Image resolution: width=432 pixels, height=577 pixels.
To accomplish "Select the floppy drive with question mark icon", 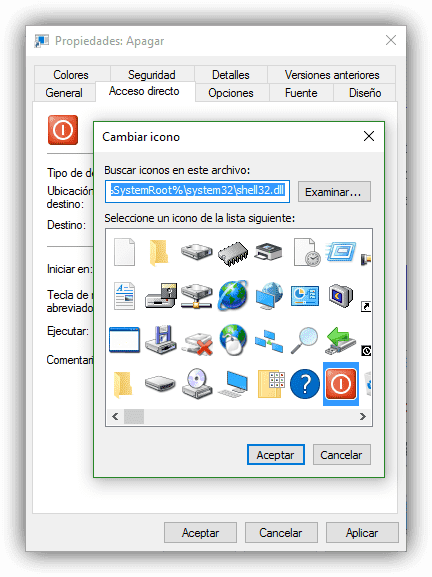I will point(160,295).
